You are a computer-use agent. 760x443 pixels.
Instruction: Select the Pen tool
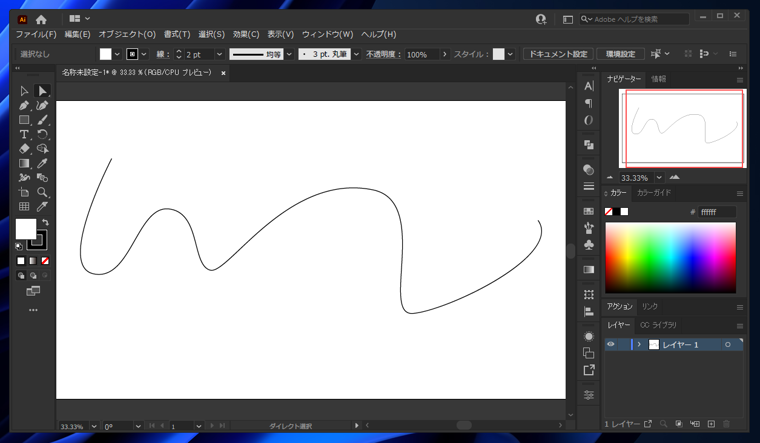[24, 106]
